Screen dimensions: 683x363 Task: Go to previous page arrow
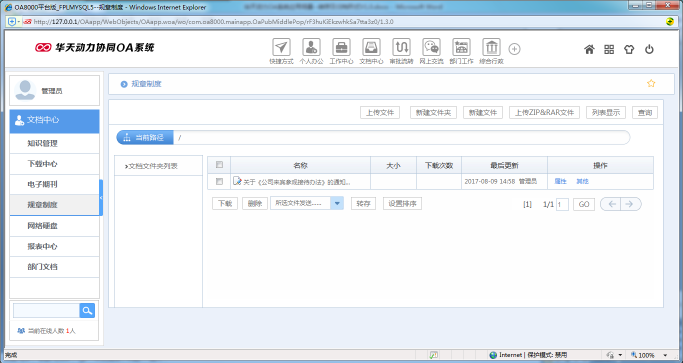tap(611, 204)
